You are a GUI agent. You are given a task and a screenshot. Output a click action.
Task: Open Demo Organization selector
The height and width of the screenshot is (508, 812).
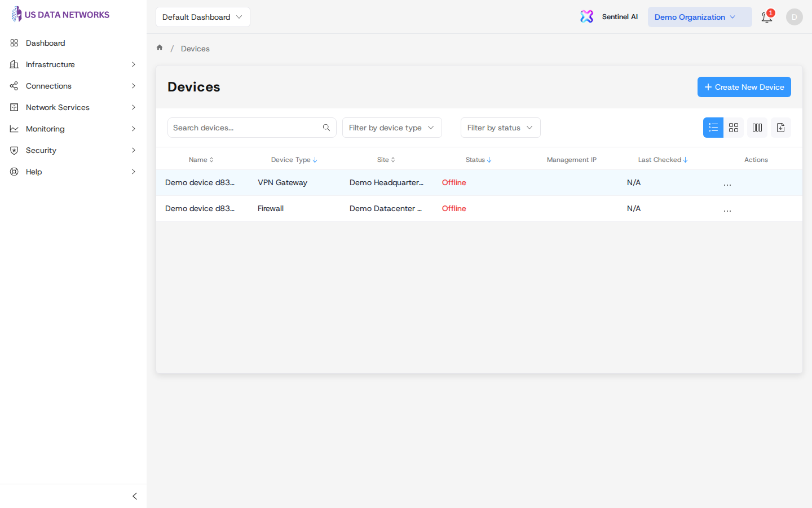700,17
